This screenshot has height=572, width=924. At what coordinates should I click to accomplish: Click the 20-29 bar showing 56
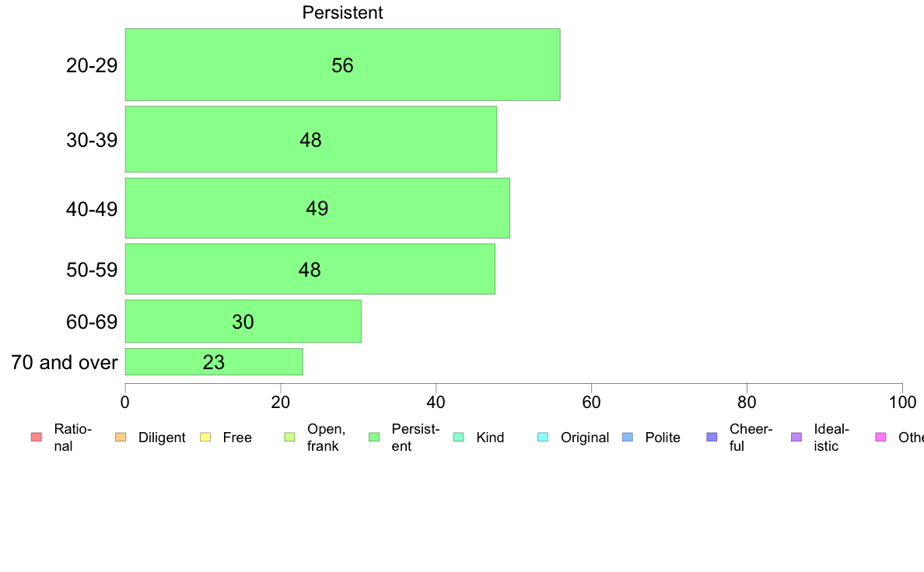coord(342,65)
